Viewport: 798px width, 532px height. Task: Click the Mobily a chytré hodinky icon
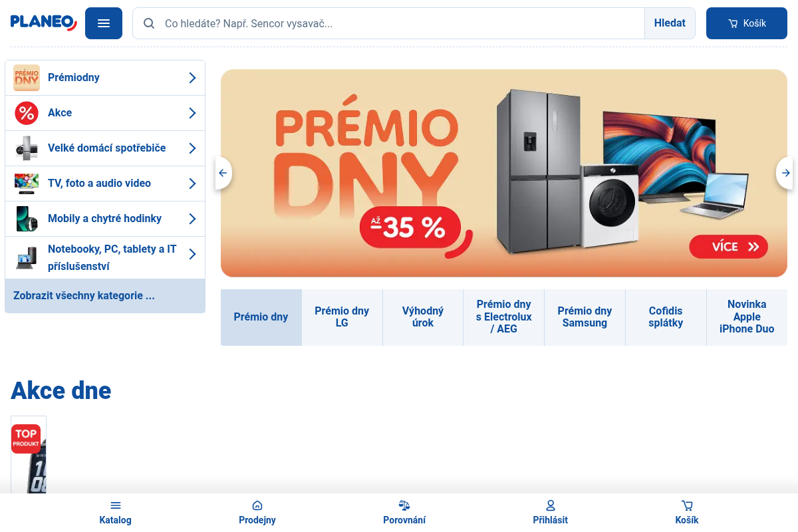click(27, 219)
